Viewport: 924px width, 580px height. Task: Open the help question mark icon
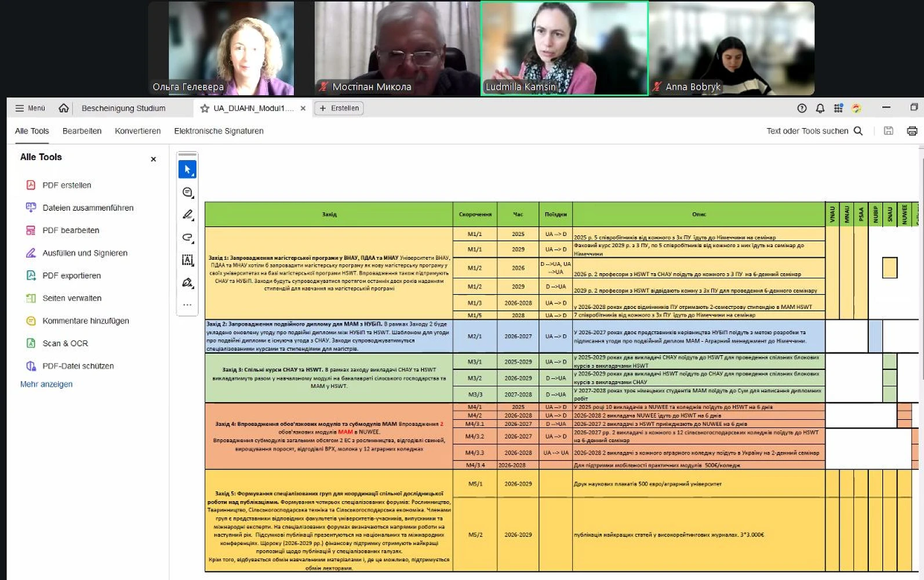pos(802,108)
